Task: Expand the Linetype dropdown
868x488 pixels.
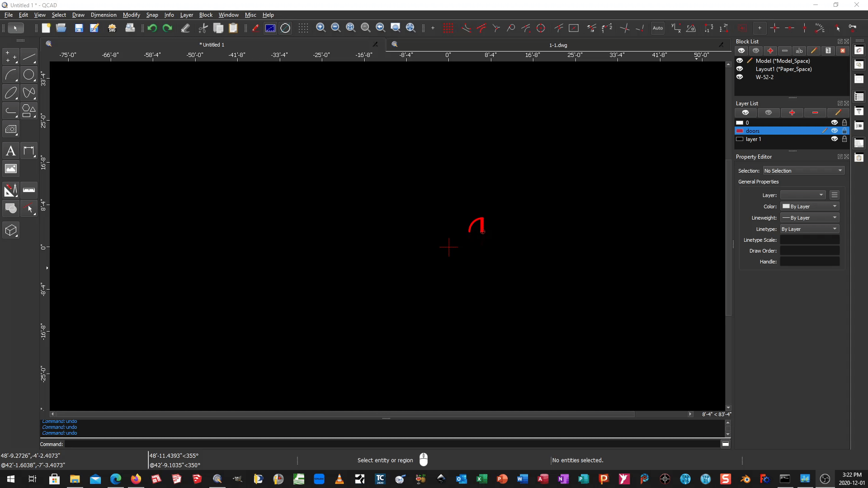Action: [x=809, y=229]
